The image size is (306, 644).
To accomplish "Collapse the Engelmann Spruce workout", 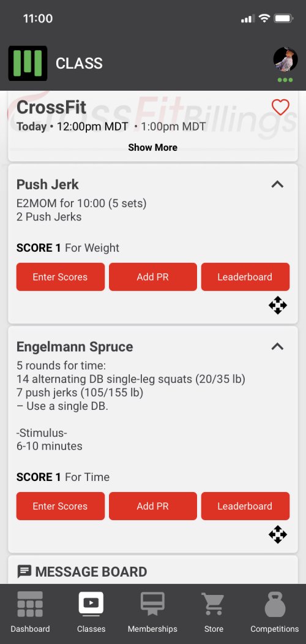I will [x=278, y=347].
